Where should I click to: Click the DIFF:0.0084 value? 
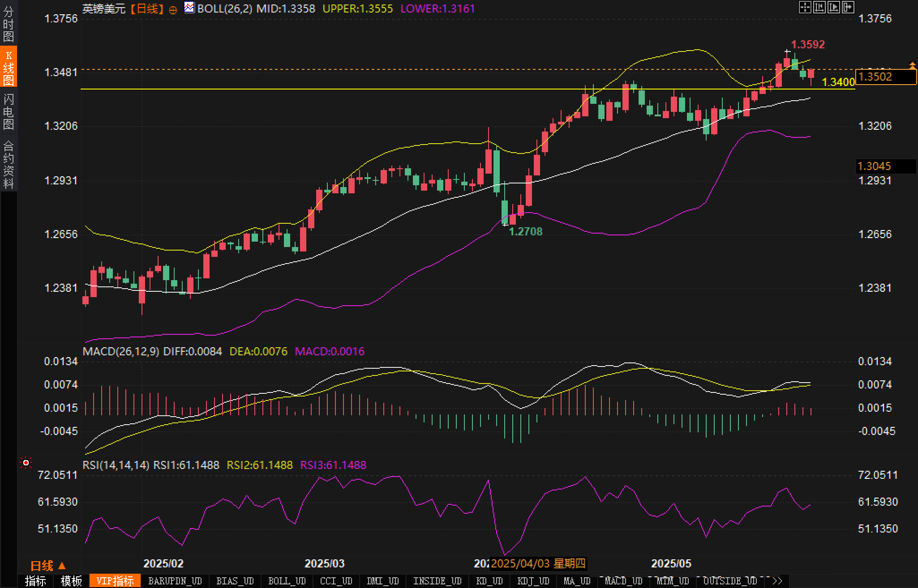[193, 351]
